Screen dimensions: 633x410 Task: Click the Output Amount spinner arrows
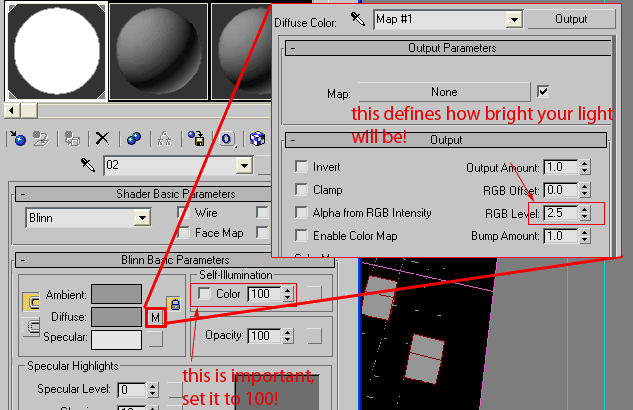point(585,167)
